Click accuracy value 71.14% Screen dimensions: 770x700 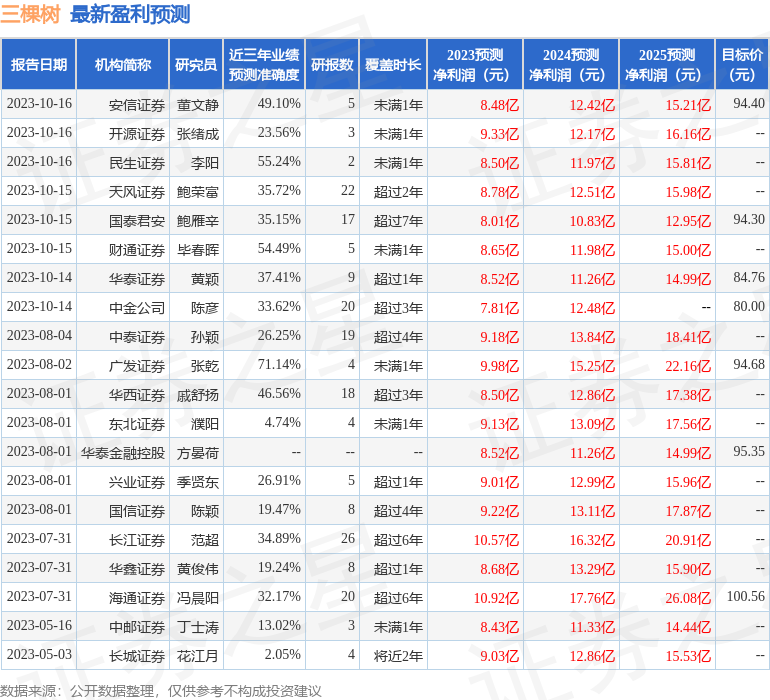279,364
